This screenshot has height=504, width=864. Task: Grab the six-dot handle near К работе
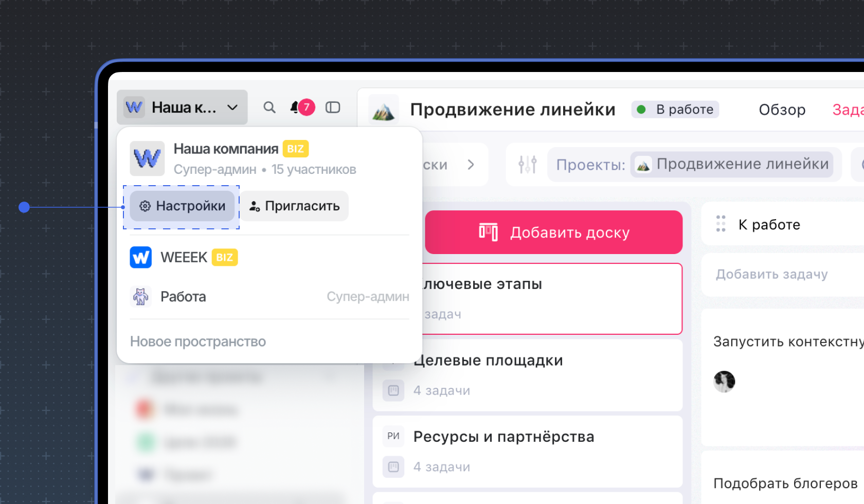point(720,224)
